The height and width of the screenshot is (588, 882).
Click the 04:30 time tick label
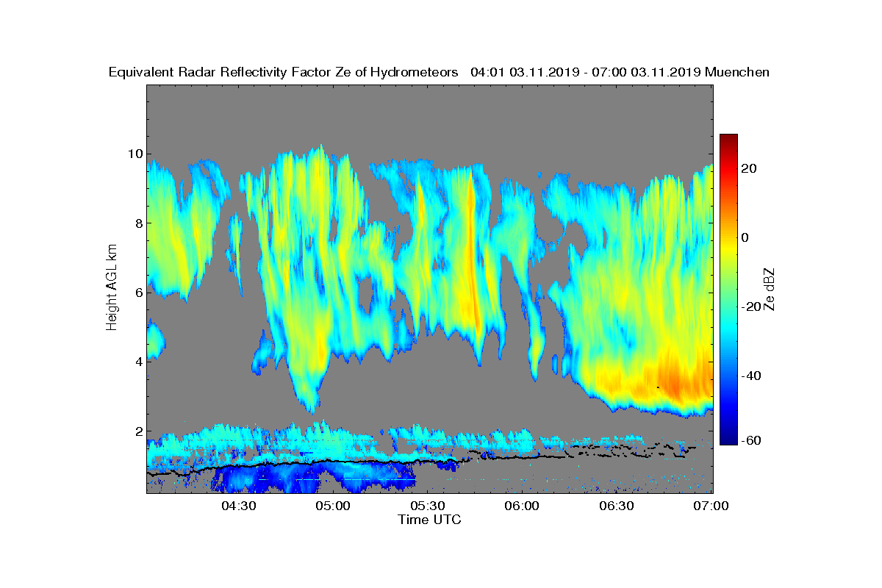pos(238,506)
